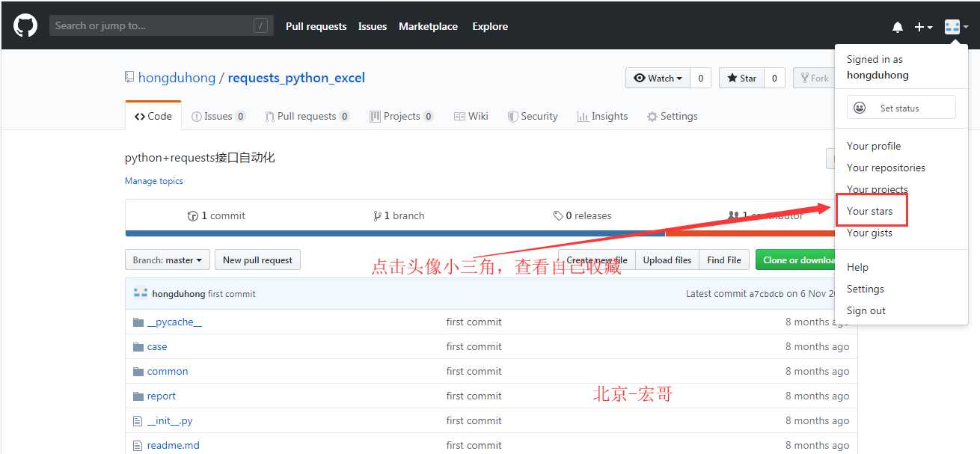
Task: Click the Upload files button
Action: 667,260
